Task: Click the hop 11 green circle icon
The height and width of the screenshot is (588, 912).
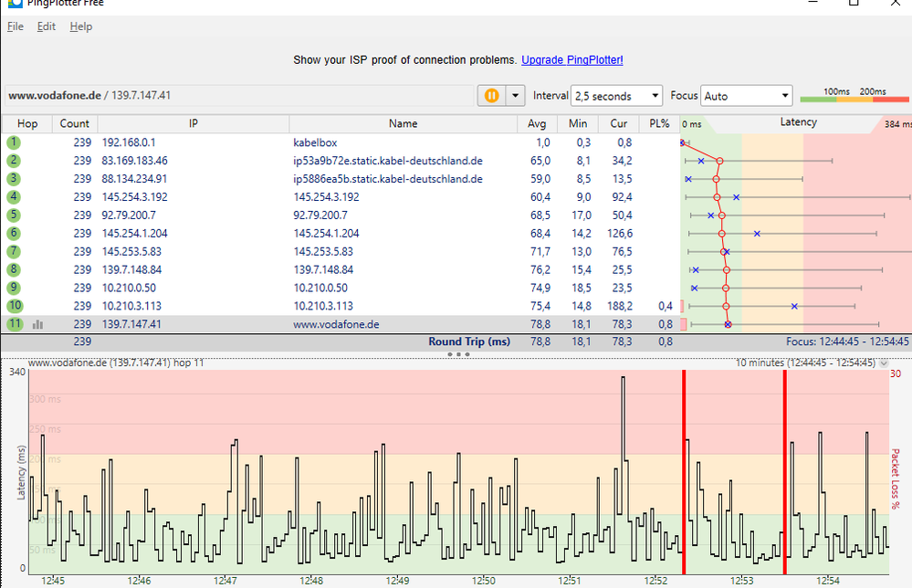Action: [15, 324]
